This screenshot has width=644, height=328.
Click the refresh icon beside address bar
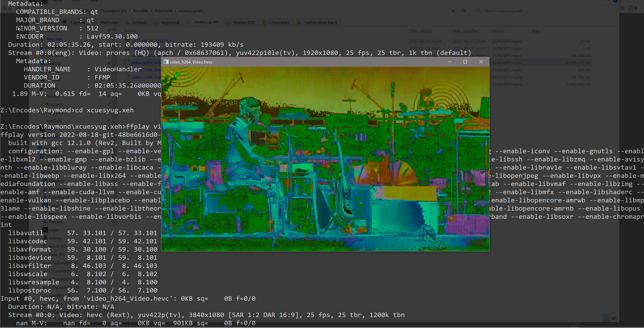pos(463,11)
